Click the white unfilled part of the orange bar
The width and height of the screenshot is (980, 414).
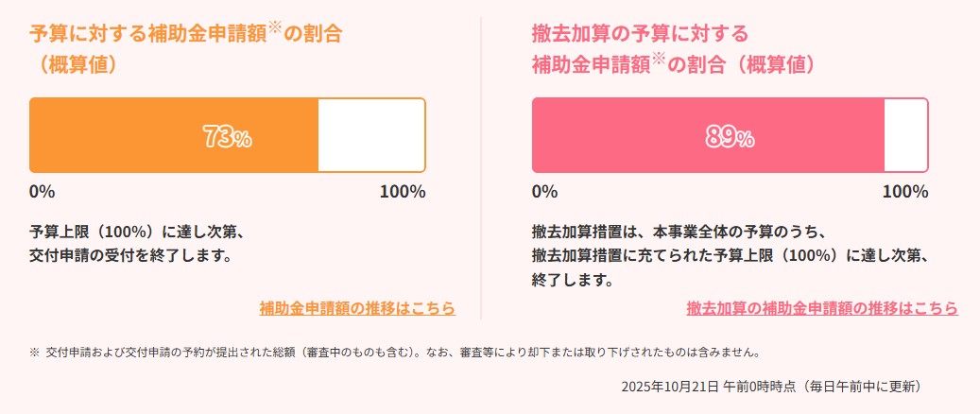[x=370, y=135]
